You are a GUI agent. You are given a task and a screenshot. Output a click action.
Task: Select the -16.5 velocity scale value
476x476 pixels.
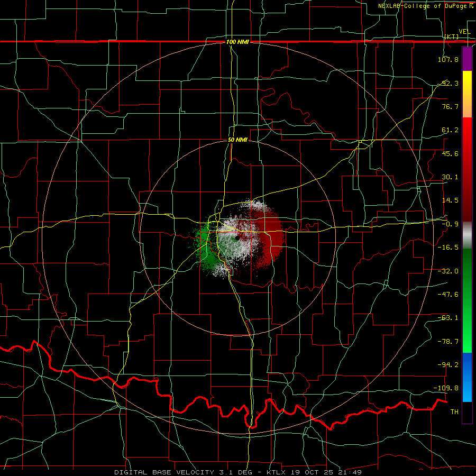point(448,248)
